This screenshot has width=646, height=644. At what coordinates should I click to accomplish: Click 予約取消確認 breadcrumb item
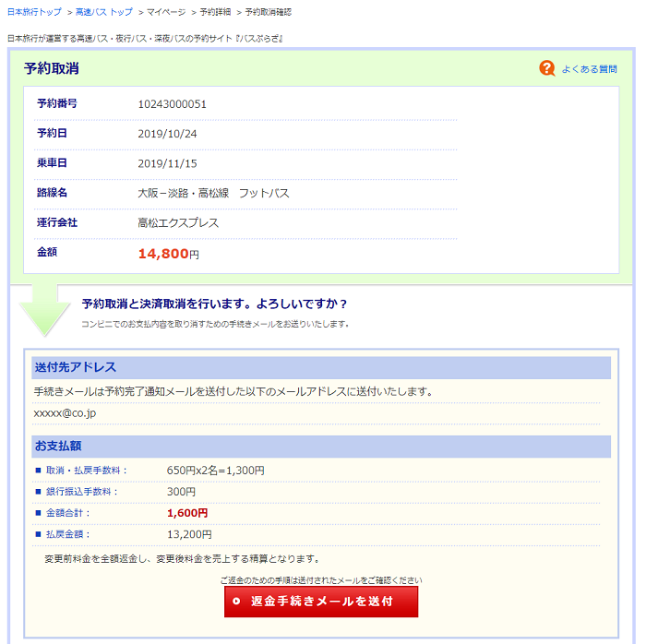[268, 12]
